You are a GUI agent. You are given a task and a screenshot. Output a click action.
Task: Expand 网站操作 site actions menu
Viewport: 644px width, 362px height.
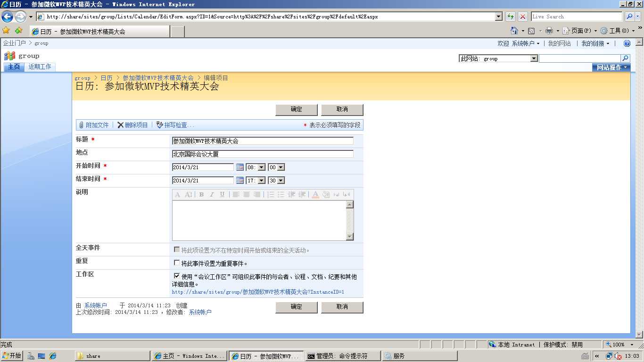pyautogui.click(x=611, y=67)
